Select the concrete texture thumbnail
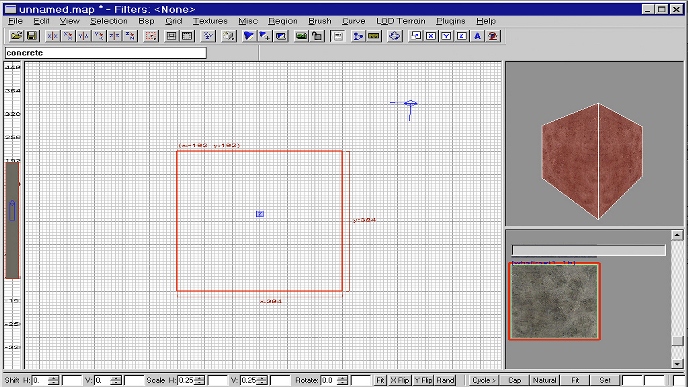This screenshot has width=688, height=387. pyautogui.click(x=555, y=302)
